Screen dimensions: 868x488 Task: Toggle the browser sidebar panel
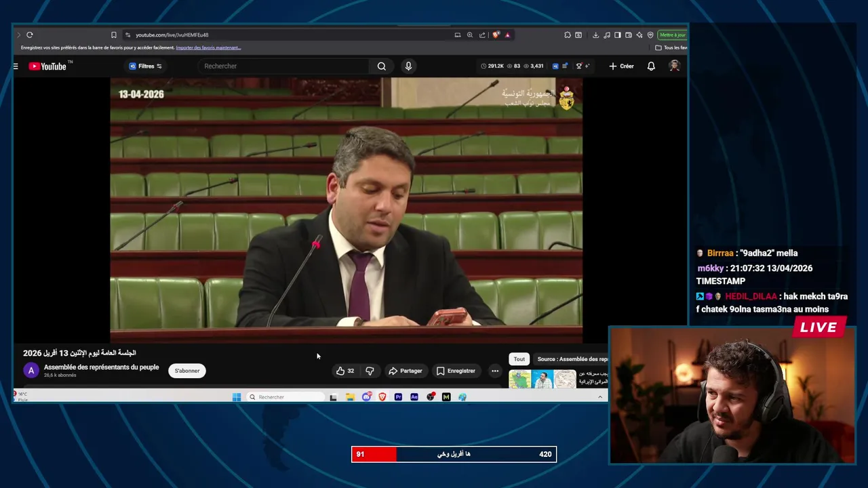(x=617, y=35)
